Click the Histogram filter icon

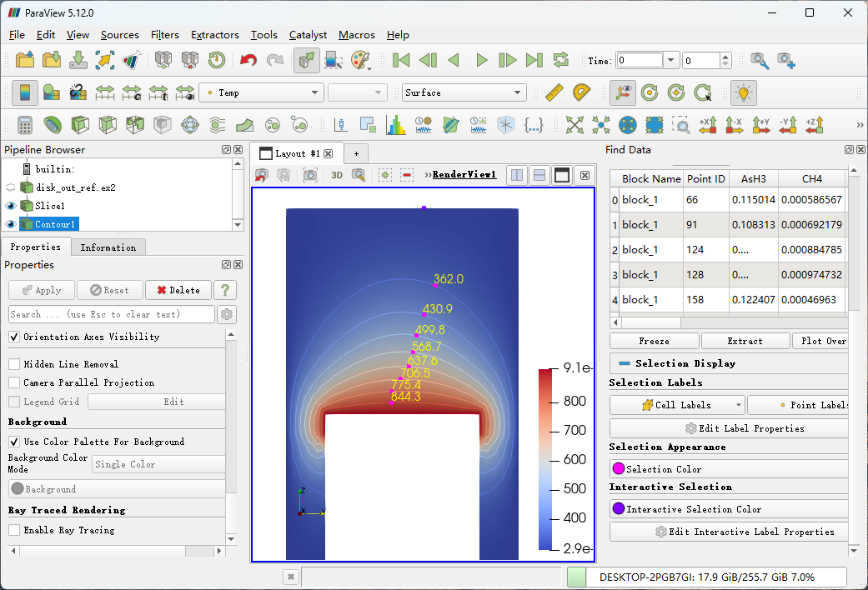point(395,125)
